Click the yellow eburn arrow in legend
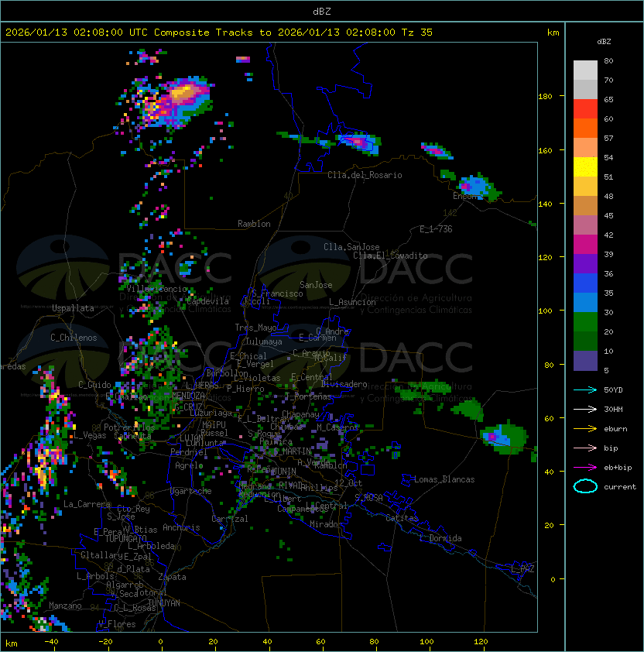Screen dimensions: 644x652 tap(585, 429)
